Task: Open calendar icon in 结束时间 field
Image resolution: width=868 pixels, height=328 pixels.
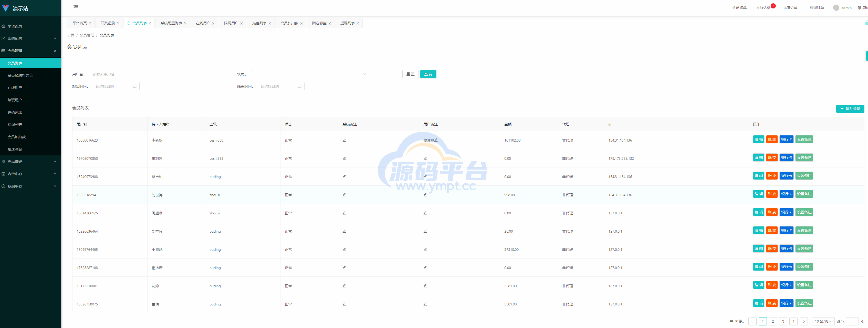Action: click(x=300, y=86)
